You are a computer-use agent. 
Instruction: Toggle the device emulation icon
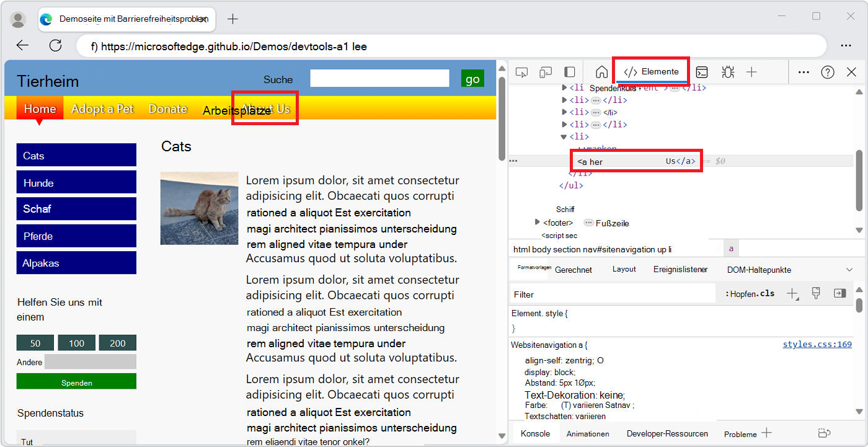coord(545,72)
